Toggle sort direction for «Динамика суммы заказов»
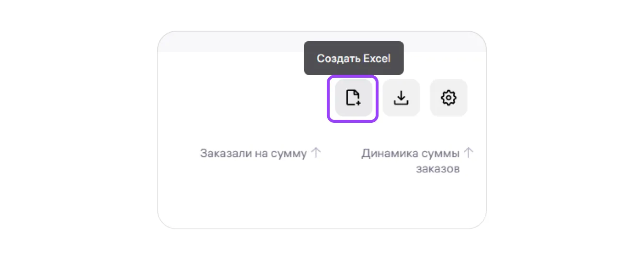 (x=469, y=154)
